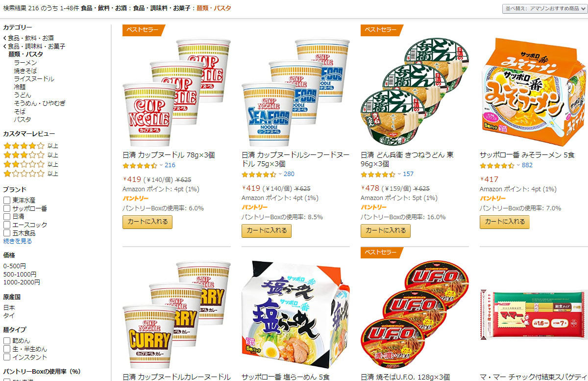Open Cup Noodle 78g×3 star rating
Viewport: 588px width, 381px height.
tap(140, 165)
